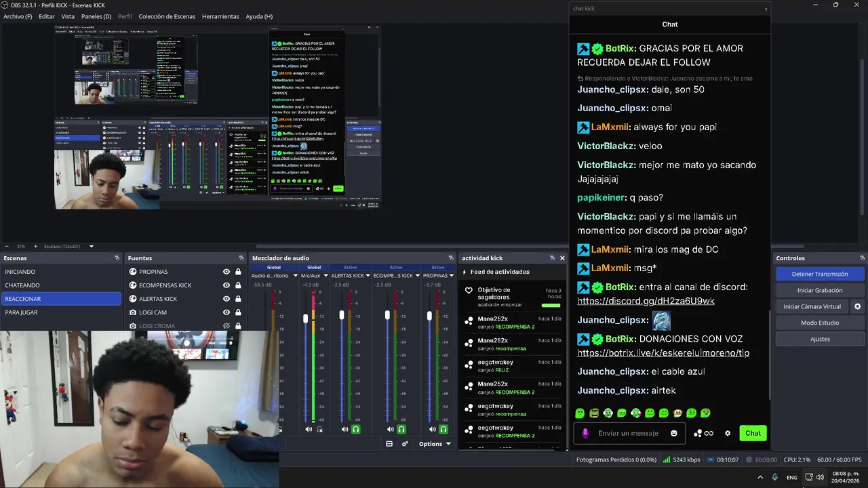Image resolution: width=868 pixels, height=488 pixels.
Task: Click ALERTAS KICK green headphone monitor icon
Action: [355, 429]
